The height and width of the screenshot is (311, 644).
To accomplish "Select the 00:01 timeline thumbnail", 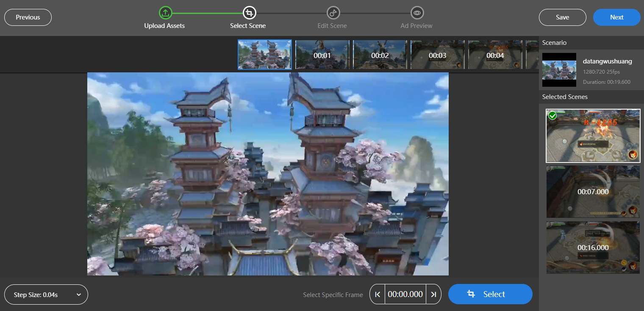I will point(322,55).
